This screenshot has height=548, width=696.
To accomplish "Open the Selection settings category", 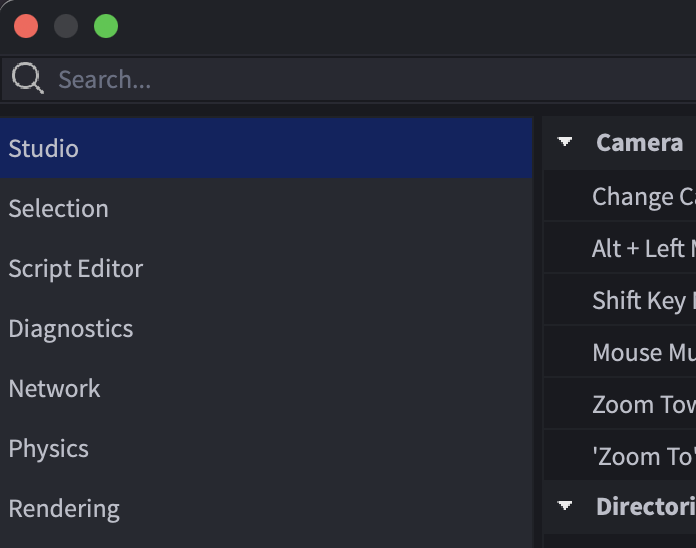I will click(x=266, y=208).
